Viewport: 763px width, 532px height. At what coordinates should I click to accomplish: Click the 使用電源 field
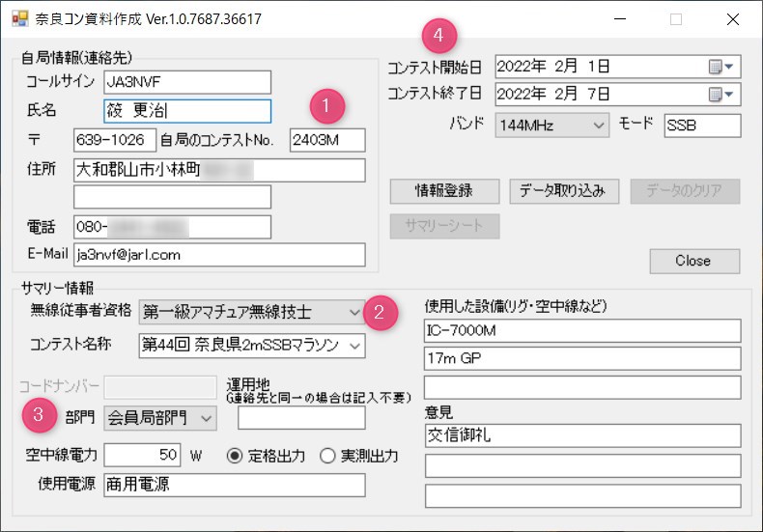coord(233,485)
